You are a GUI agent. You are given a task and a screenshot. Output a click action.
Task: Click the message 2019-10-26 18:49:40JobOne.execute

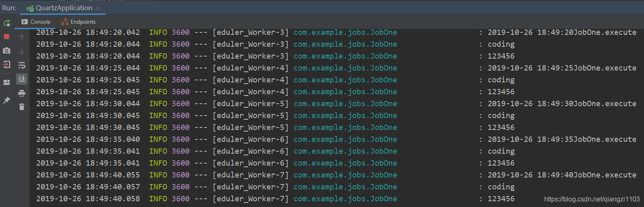[562, 175]
